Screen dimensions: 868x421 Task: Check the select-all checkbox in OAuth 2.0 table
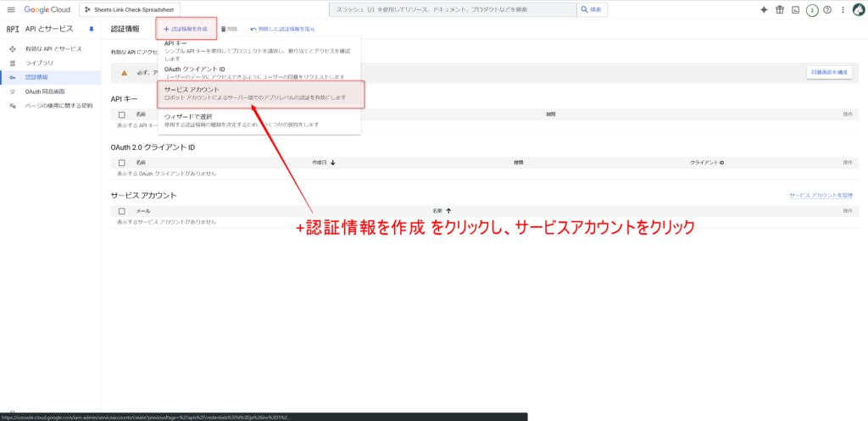(x=122, y=162)
